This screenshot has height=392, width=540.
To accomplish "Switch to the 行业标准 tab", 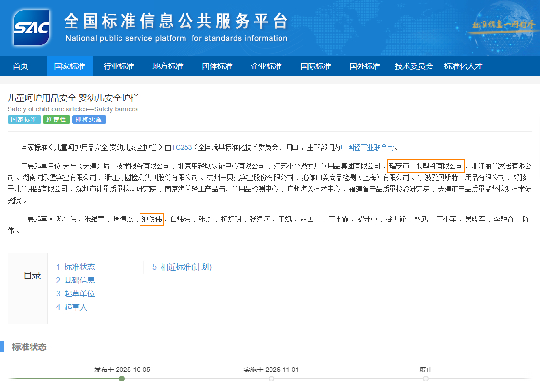I will (x=119, y=66).
